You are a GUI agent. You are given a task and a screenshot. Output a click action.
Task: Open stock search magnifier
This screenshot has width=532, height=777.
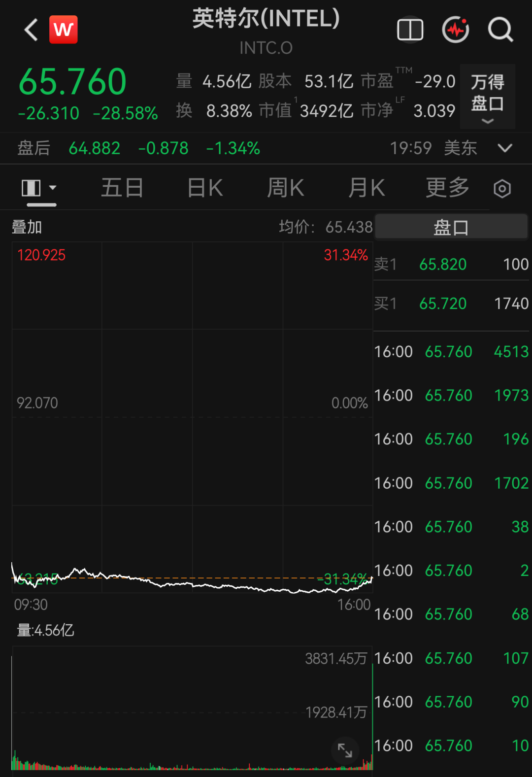500,30
